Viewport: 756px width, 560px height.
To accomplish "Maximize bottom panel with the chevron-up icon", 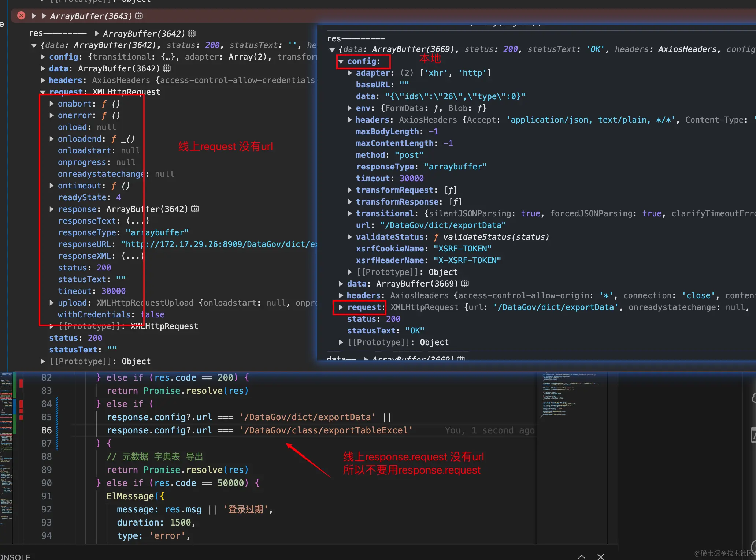I will coord(581,556).
